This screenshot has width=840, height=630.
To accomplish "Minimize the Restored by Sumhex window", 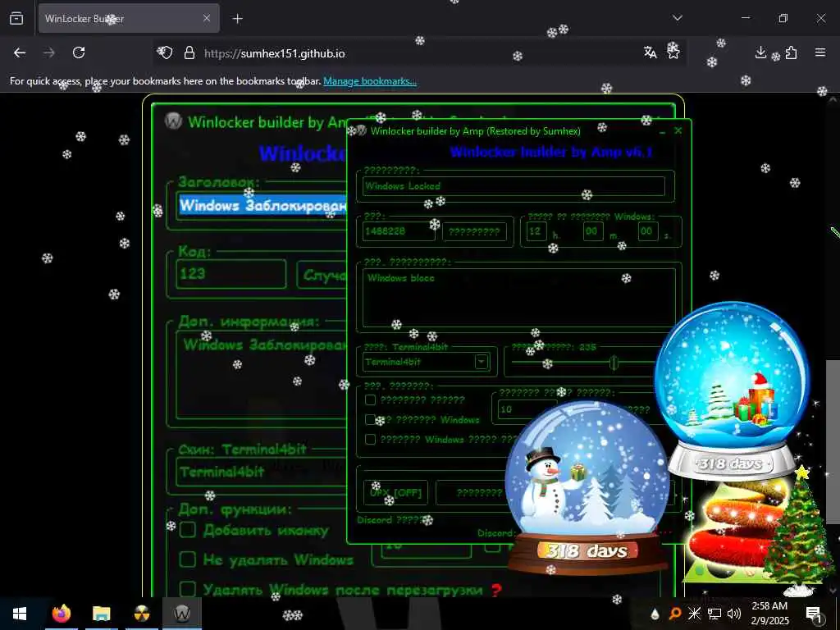I will click(663, 130).
